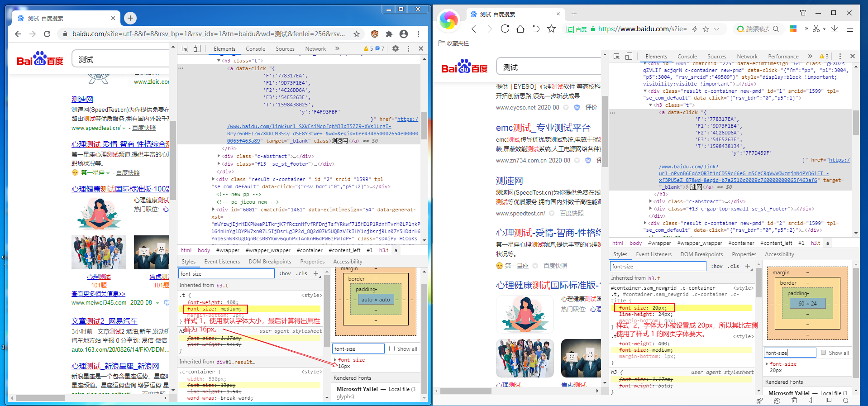
Task: Switch to Network tab in Chrome DevTools
Action: coord(315,49)
